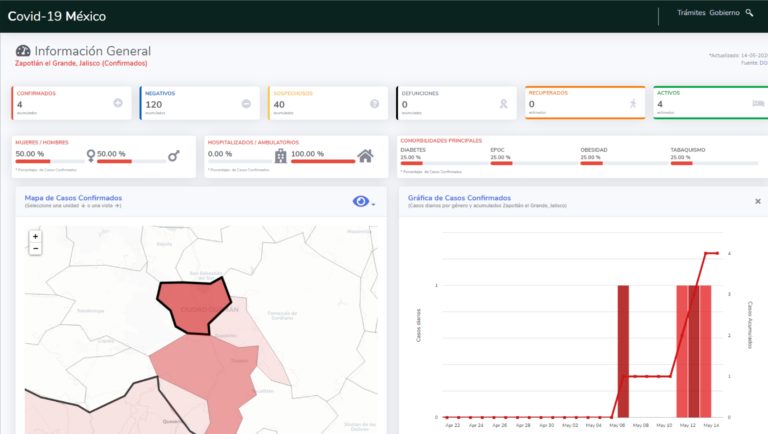Click the house icon for Ambulatorios
The image size is (768, 434).
click(x=365, y=155)
